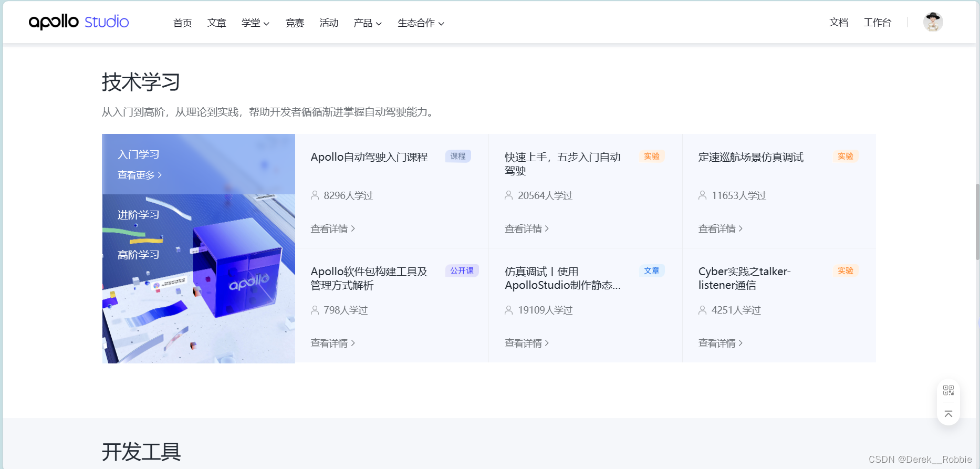Screen dimensions: 980x469
Task: Open title Apollo软件包构建工具及管理方式解析
Action: tap(369, 278)
